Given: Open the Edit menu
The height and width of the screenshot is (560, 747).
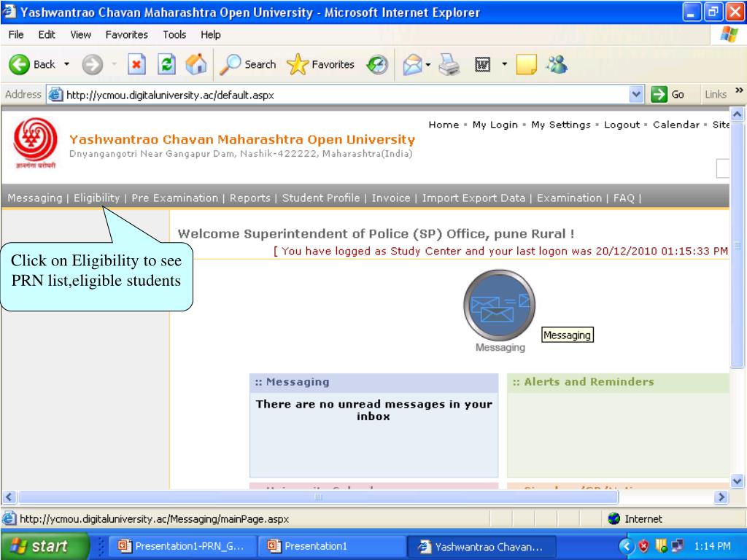Looking at the screenshot, I should 47,35.
